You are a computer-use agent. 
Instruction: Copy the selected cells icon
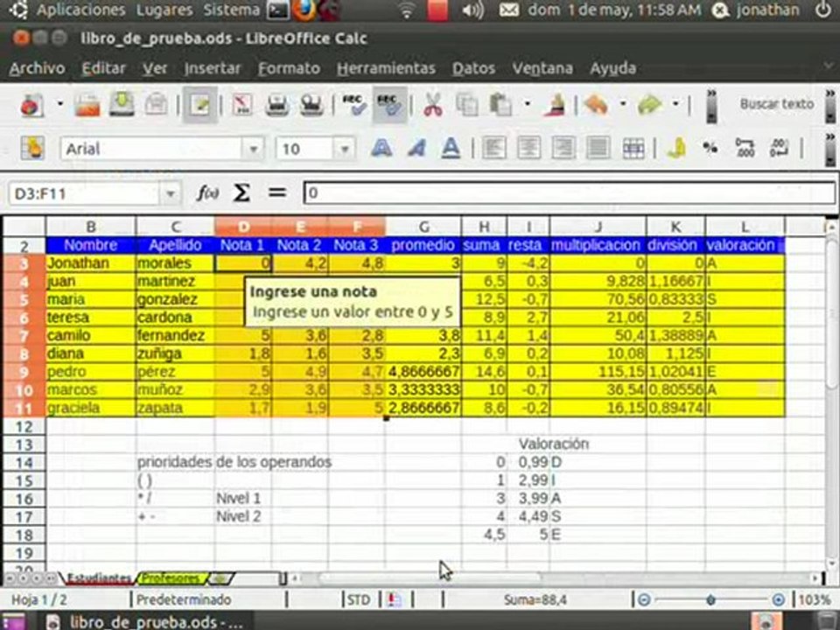466,105
